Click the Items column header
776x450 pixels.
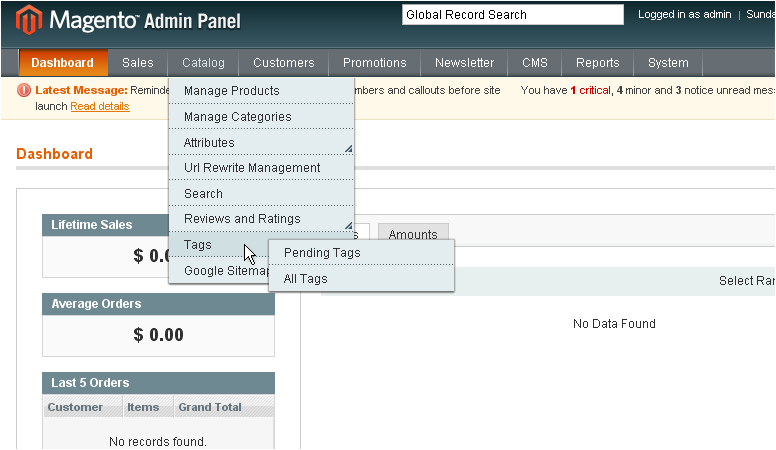click(148, 407)
